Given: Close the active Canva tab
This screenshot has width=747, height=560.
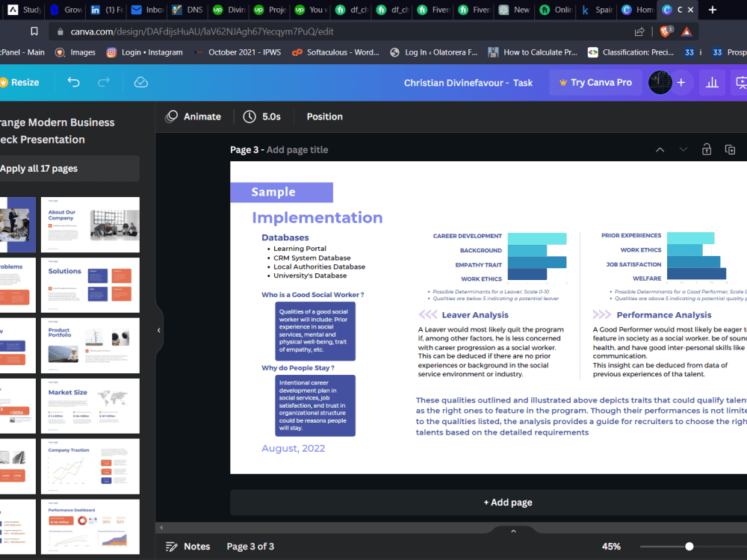Looking at the screenshot, I should [690, 10].
